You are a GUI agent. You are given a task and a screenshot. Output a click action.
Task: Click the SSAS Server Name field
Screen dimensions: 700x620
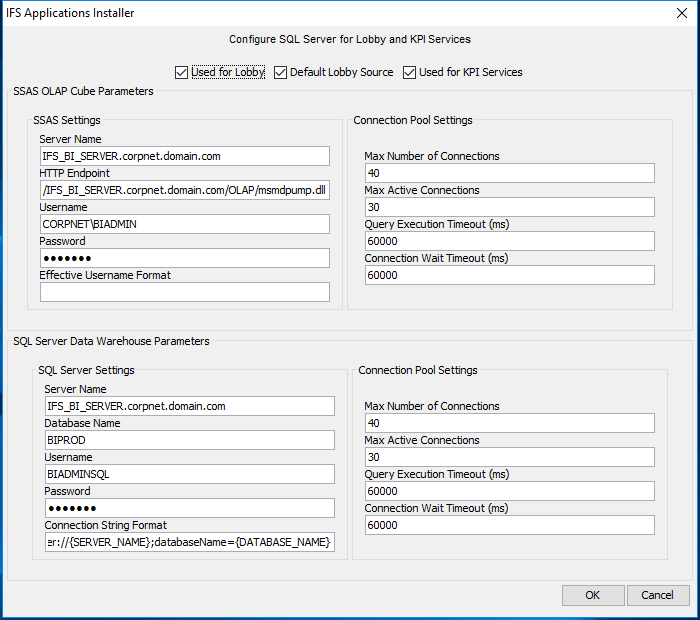(185, 156)
